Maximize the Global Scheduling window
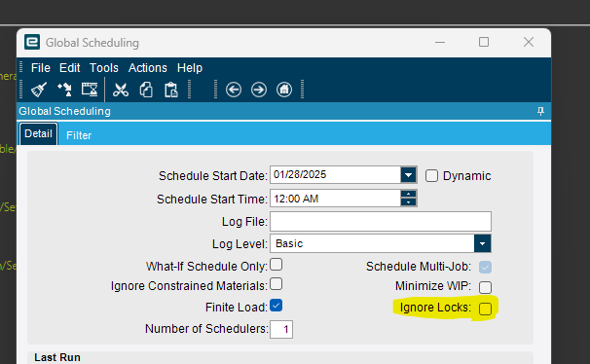590x364 pixels. pyautogui.click(x=484, y=42)
